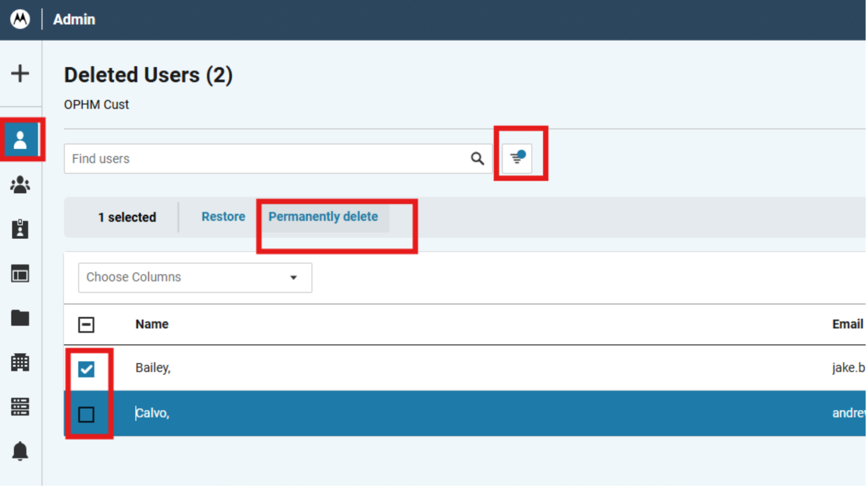Viewport: 868px width, 488px height.
Task: Open the notifications bell icon
Action: (x=20, y=452)
